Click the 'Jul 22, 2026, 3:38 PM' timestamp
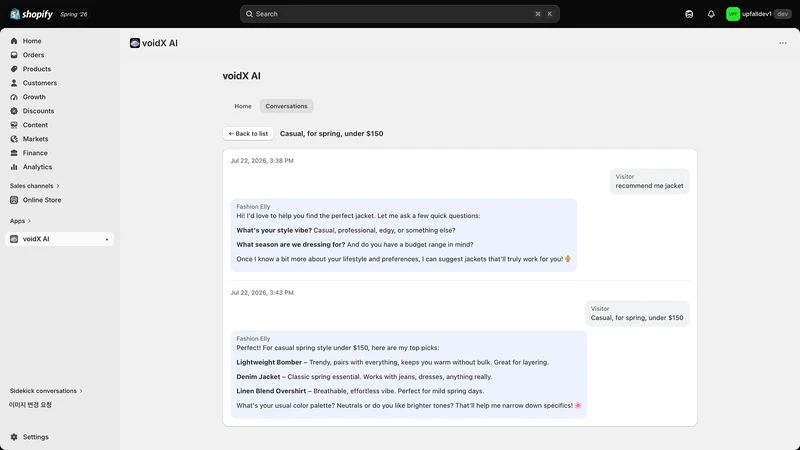The width and height of the screenshot is (800, 450). (262, 160)
